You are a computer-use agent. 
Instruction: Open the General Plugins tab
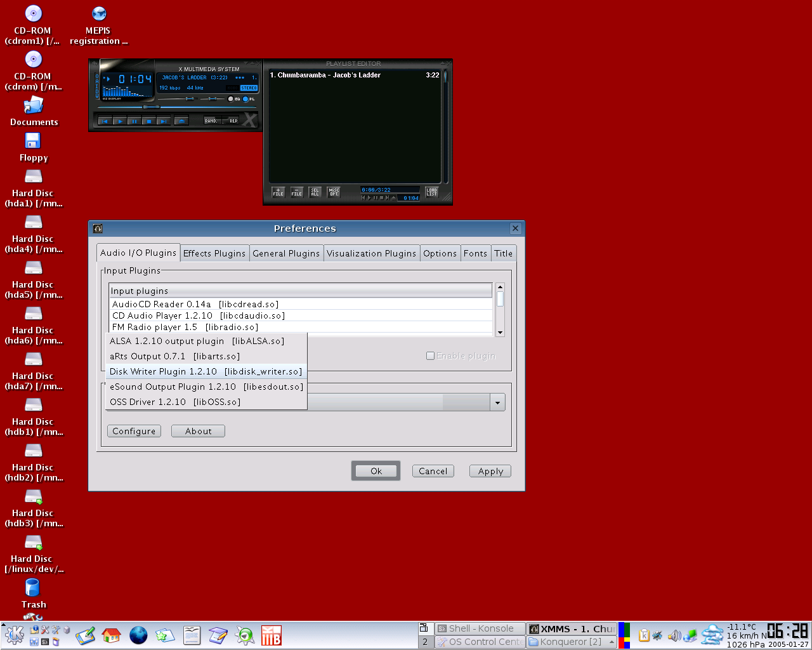286,253
